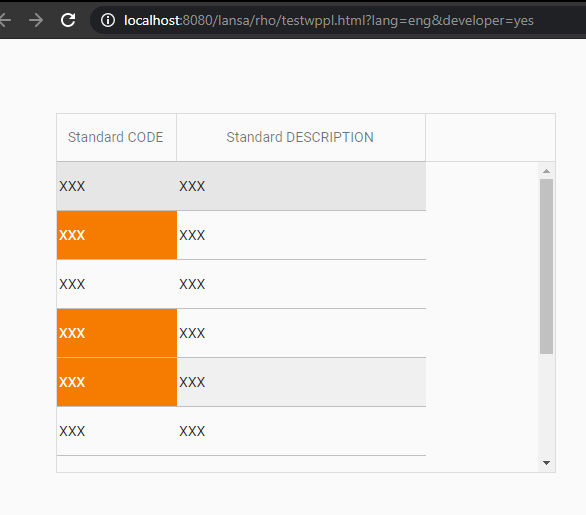Click the orange code cell in second row
Screen dimensions: 586x515
[x=117, y=235]
